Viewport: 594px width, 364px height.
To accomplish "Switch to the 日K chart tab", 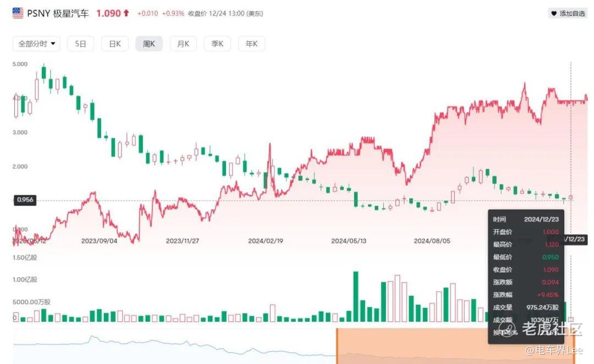I will tap(115, 43).
